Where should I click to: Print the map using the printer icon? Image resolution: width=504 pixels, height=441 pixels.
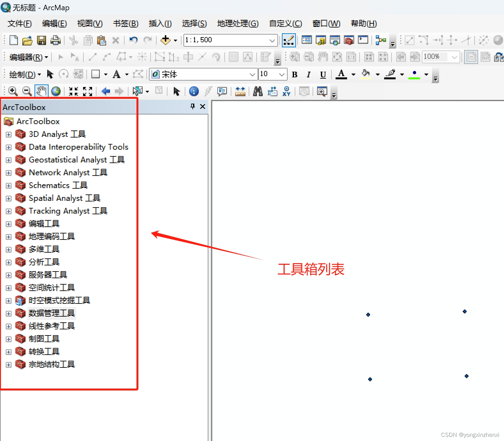click(x=56, y=40)
